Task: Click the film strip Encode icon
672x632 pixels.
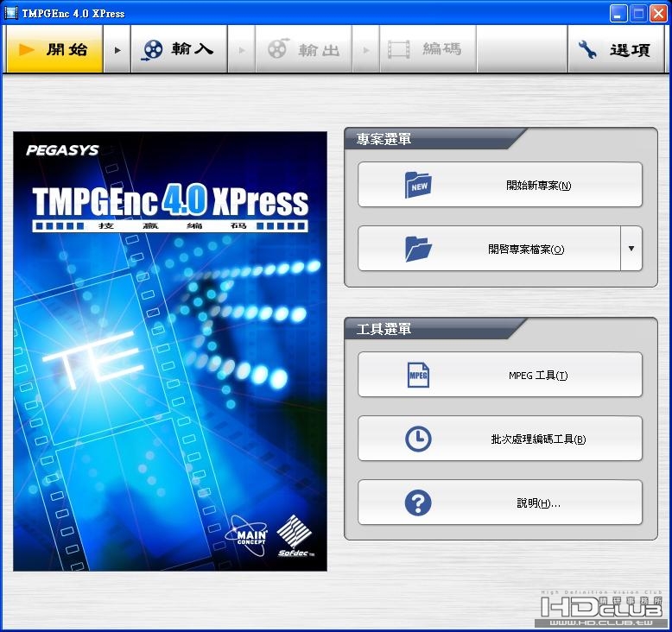Action: click(398, 50)
